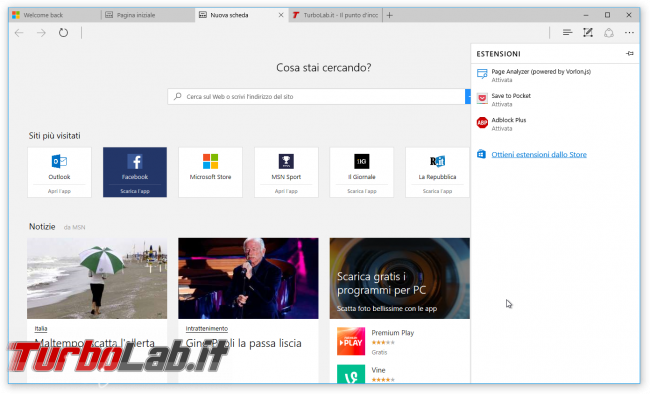Image resolution: width=650 pixels, height=394 pixels.
Task: Reload the page with refresh icon
Action: coord(63,32)
